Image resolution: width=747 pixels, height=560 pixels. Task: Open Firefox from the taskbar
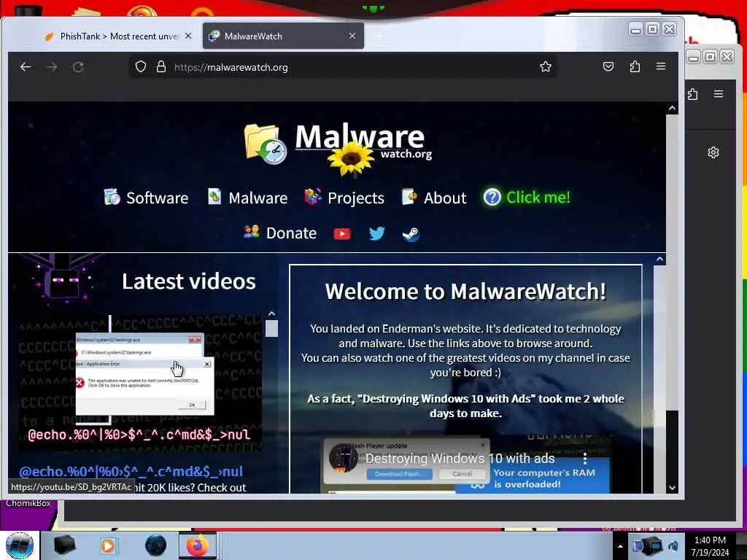(x=198, y=545)
